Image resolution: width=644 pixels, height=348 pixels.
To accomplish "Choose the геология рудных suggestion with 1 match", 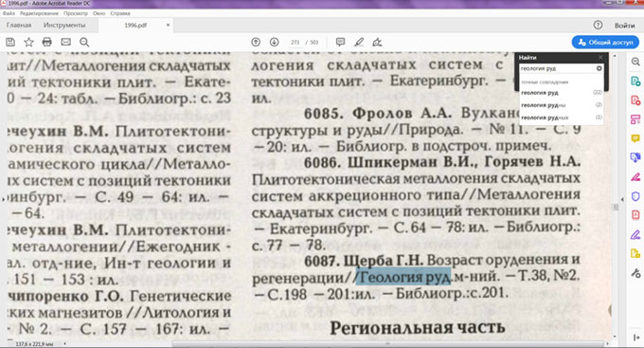I will 561,118.
